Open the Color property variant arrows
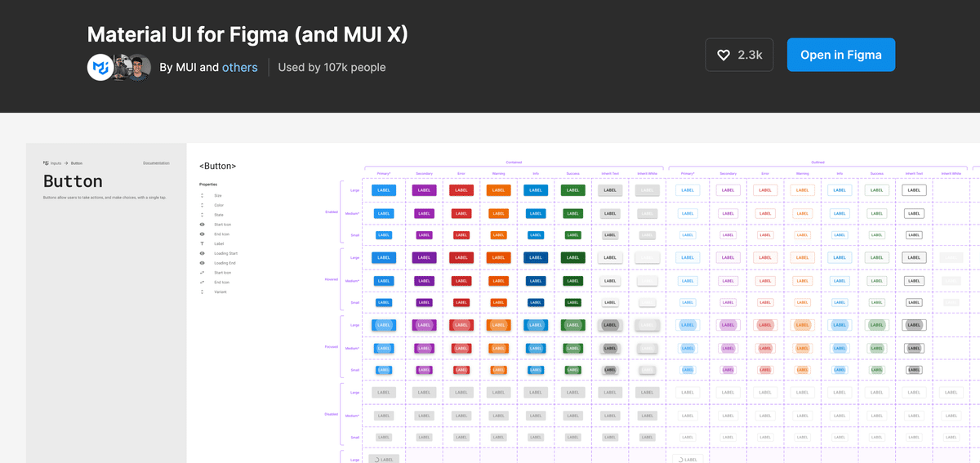Screen dimensions: 980x463 202,206
